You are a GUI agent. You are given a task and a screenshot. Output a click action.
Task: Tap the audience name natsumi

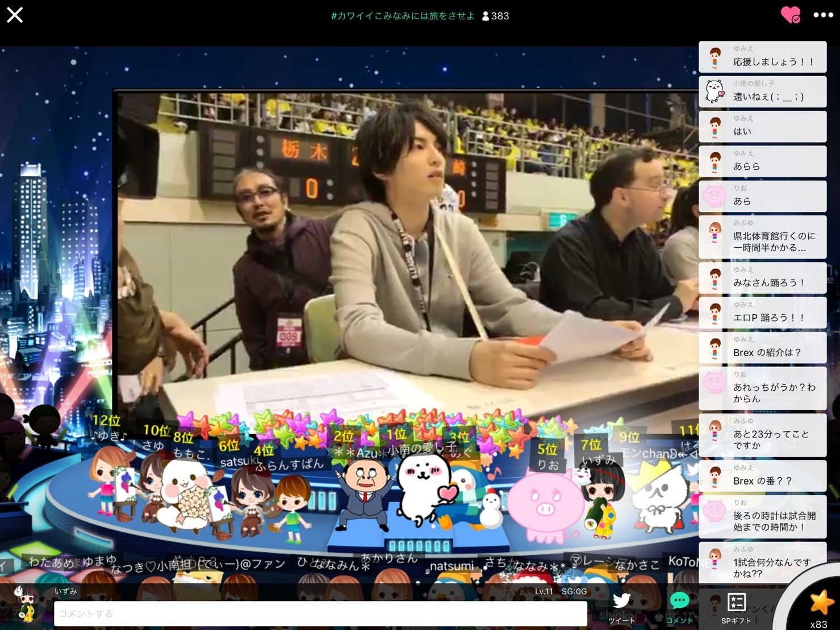[x=452, y=566]
